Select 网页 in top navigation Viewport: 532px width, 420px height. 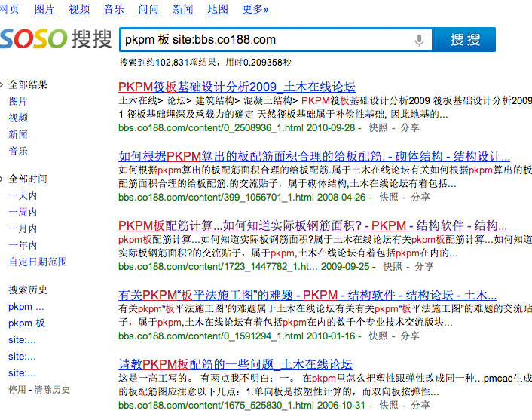pyautogui.click(x=10, y=9)
